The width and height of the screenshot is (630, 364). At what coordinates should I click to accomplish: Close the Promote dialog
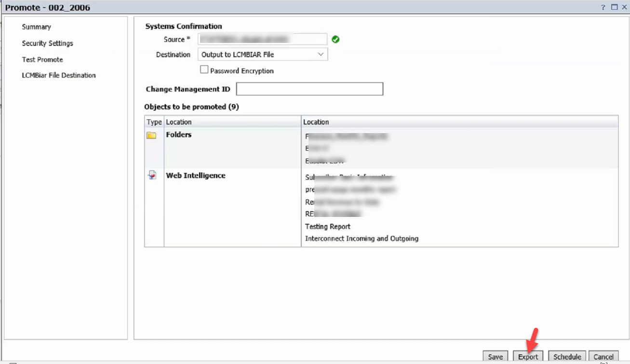624,7
